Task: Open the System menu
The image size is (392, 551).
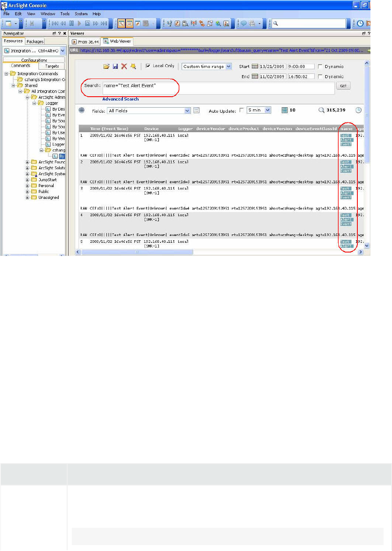Action: pos(81,14)
